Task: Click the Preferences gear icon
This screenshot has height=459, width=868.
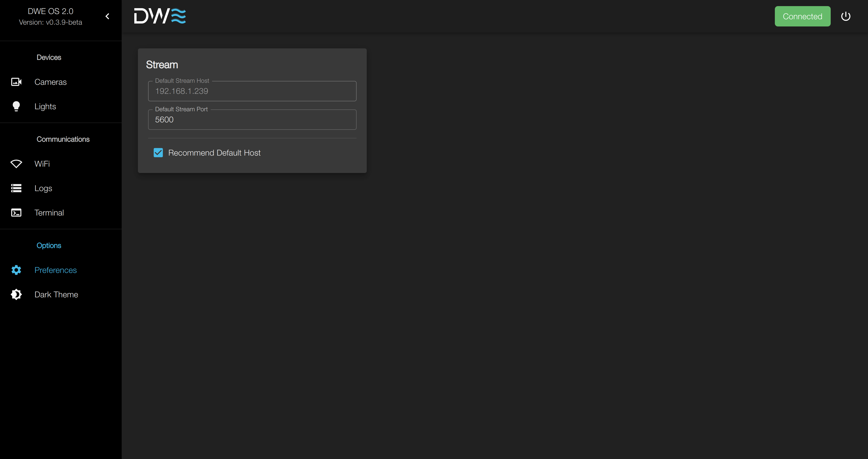Action: [x=16, y=270]
